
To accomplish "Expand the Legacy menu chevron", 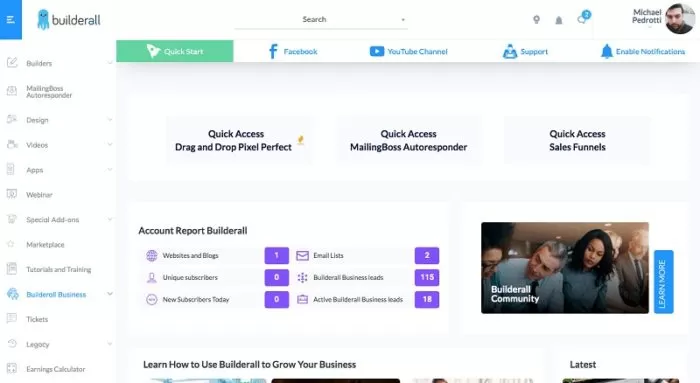I will [109, 344].
